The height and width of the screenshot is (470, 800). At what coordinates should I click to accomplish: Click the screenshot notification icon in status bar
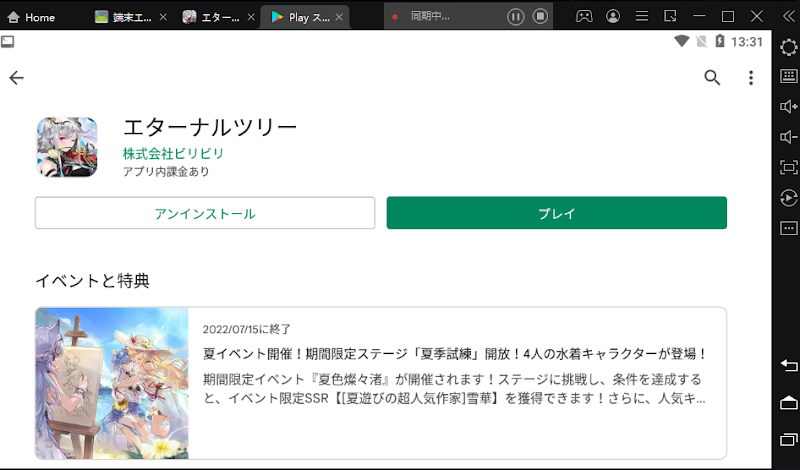[8, 42]
